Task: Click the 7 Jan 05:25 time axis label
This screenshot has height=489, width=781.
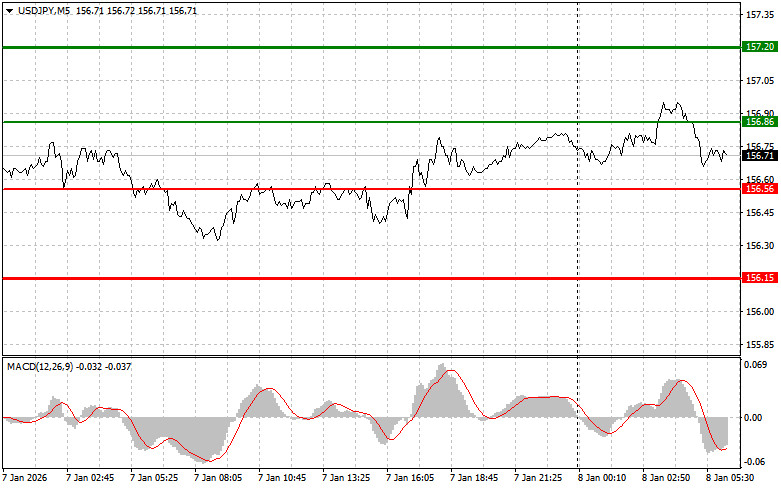Action: 154,478
